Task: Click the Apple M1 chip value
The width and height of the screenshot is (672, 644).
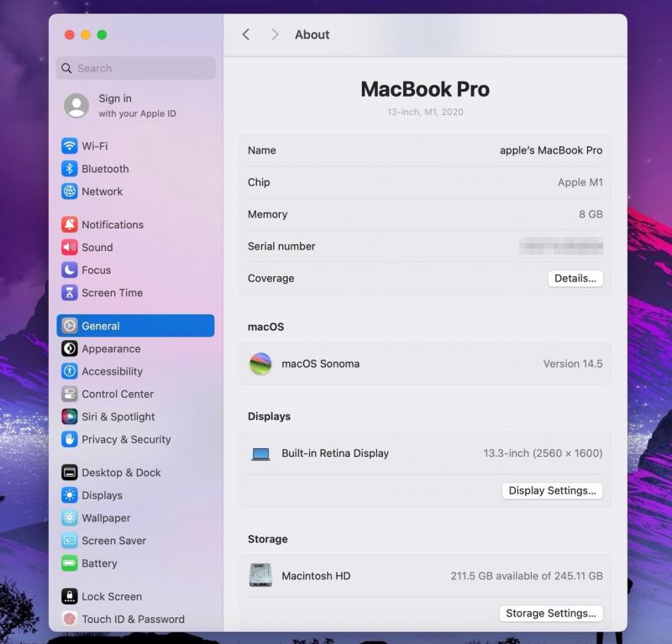Action: coord(580,182)
